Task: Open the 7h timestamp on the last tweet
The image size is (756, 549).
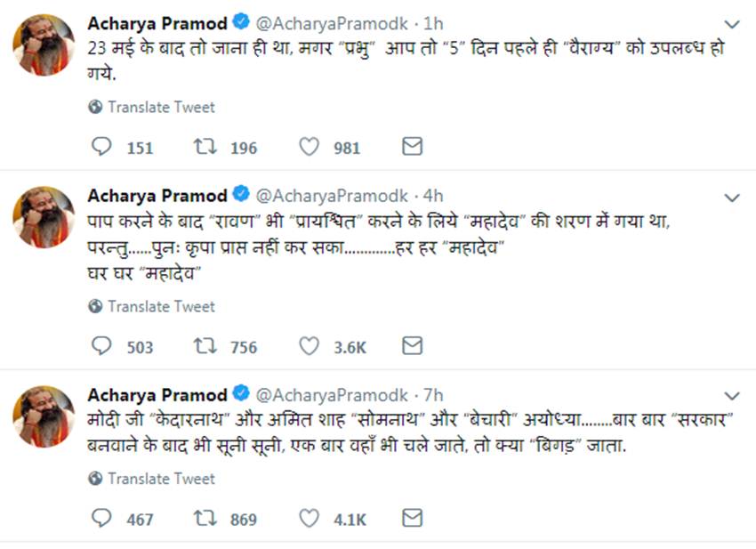Action: coord(433,395)
